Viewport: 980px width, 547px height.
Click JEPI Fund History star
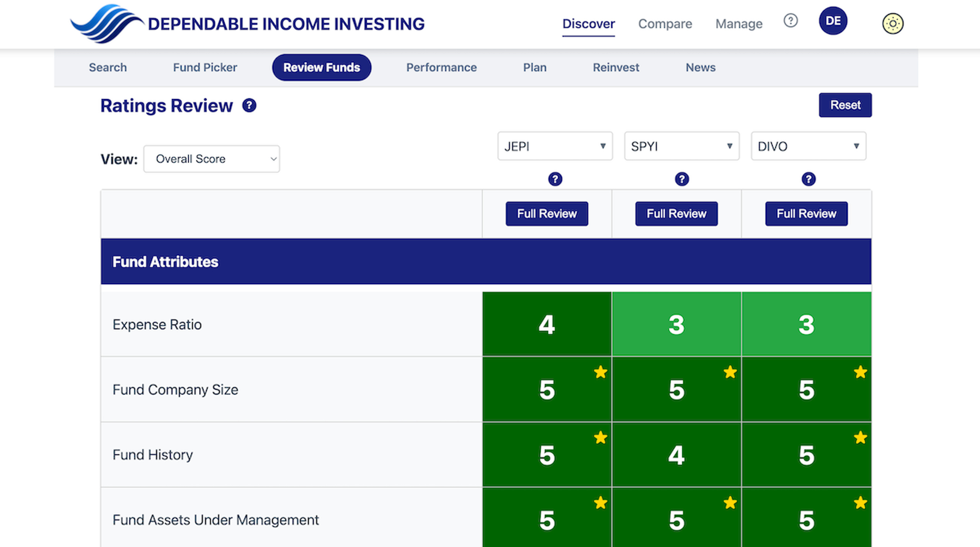pos(600,437)
